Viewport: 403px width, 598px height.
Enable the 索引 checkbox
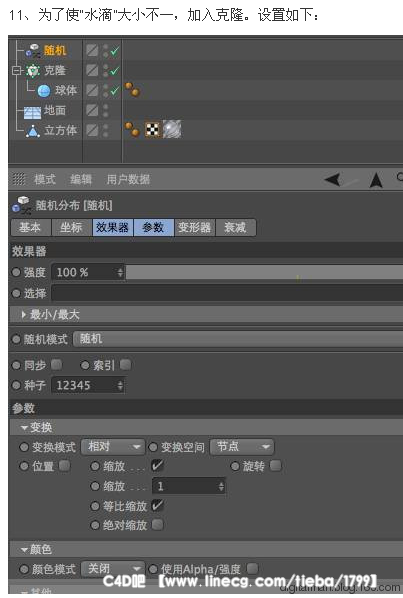coord(125,365)
